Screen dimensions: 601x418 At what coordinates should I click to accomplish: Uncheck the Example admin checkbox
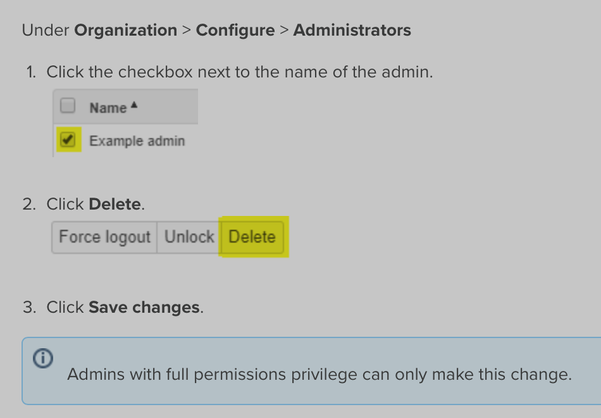click(x=68, y=141)
